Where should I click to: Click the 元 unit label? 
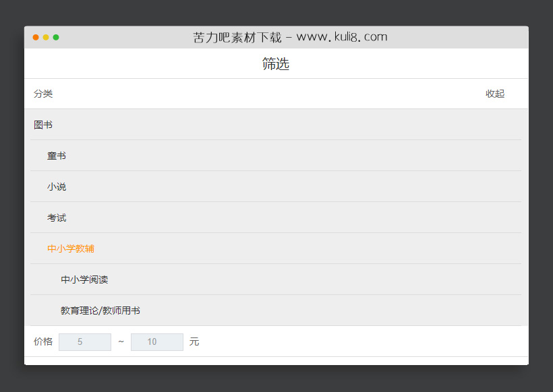pyautogui.click(x=194, y=341)
